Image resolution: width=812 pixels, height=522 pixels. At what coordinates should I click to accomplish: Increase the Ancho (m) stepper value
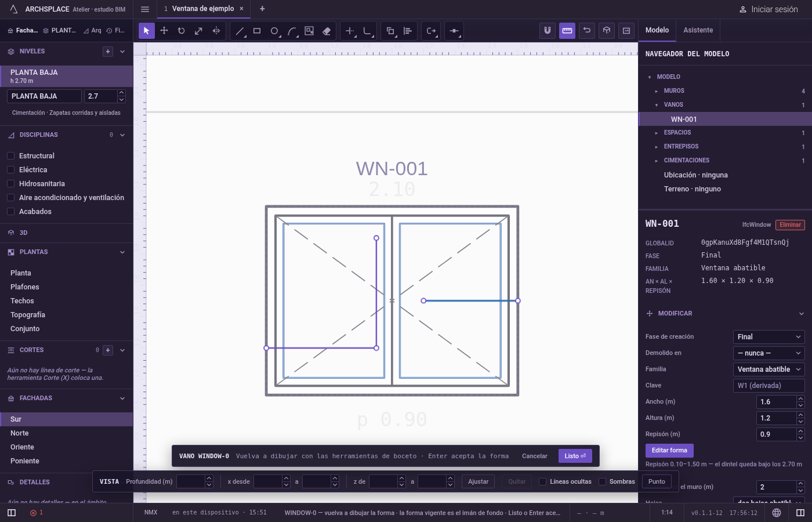point(800,398)
